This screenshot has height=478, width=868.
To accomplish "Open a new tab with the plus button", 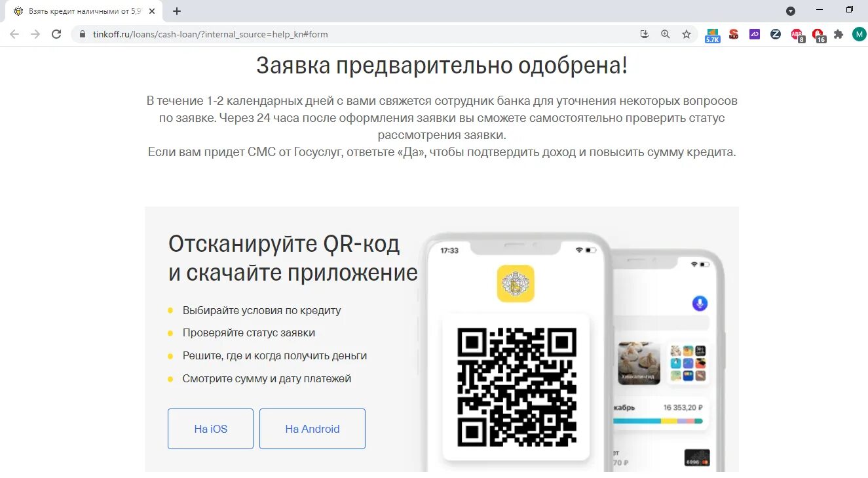I will coord(177,11).
